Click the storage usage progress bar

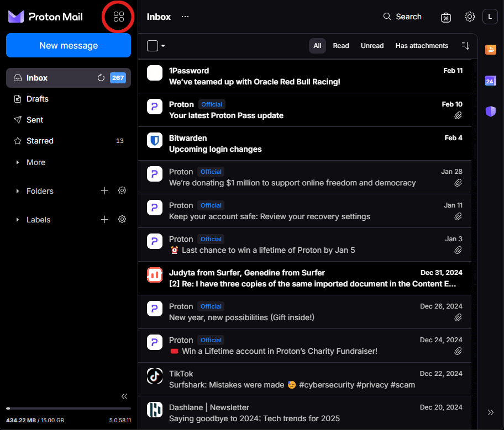click(x=69, y=408)
